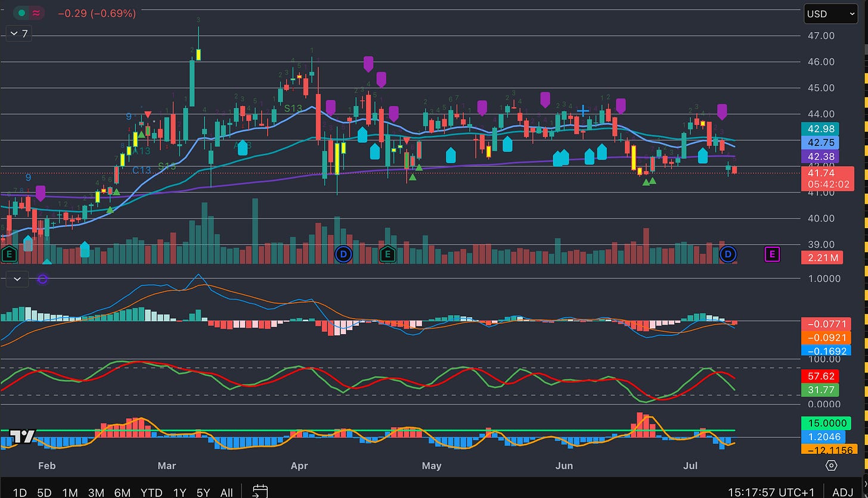The image size is (868, 498).
Task: Open the USD currency dropdown
Action: coord(830,14)
